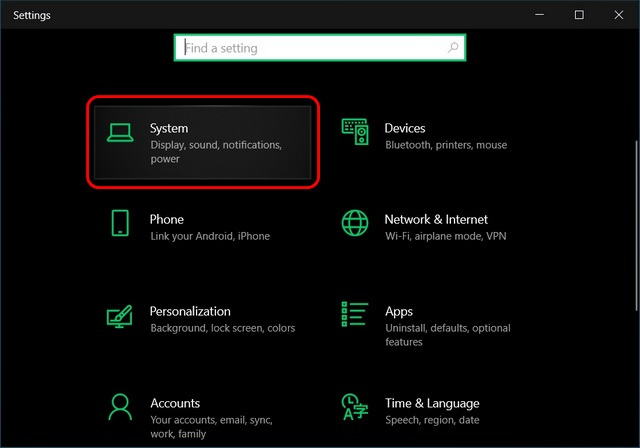Viewport: 640px width, 448px height.
Task: Maximize the Settings window
Action: (x=579, y=15)
